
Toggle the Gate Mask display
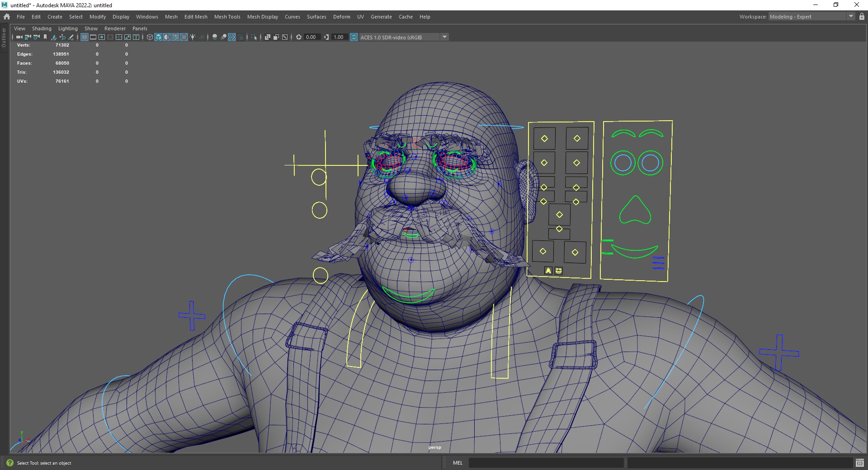tap(110, 37)
